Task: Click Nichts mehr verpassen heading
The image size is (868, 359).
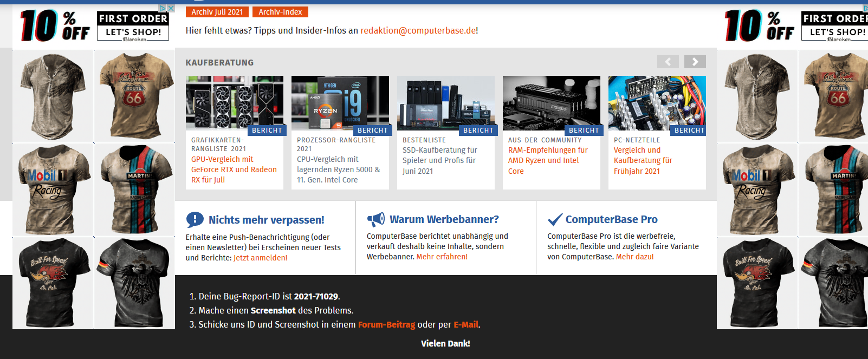Action: coord(267,220)
